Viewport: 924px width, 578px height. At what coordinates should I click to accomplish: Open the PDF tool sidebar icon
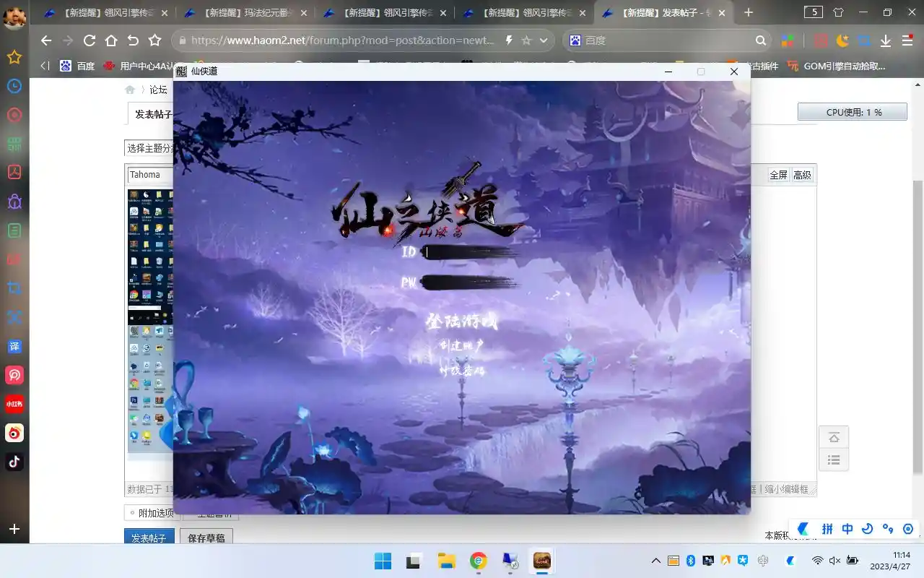[14, 173]
